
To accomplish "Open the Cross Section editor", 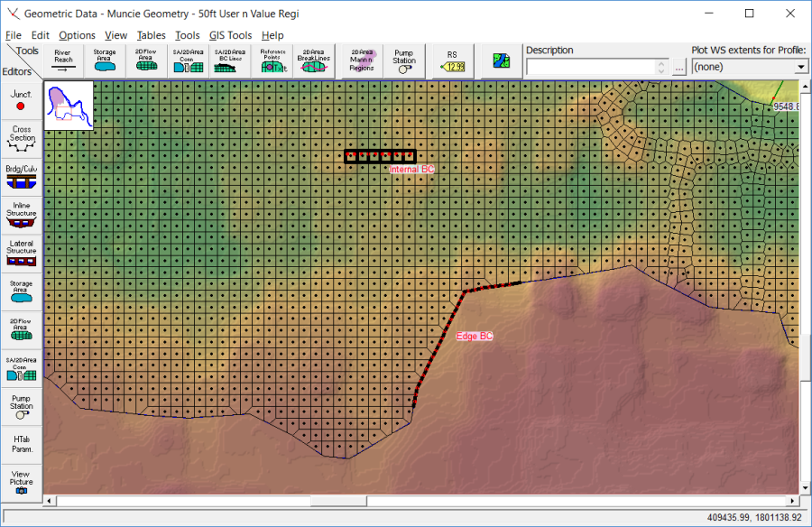I will (x=21, y=138).
